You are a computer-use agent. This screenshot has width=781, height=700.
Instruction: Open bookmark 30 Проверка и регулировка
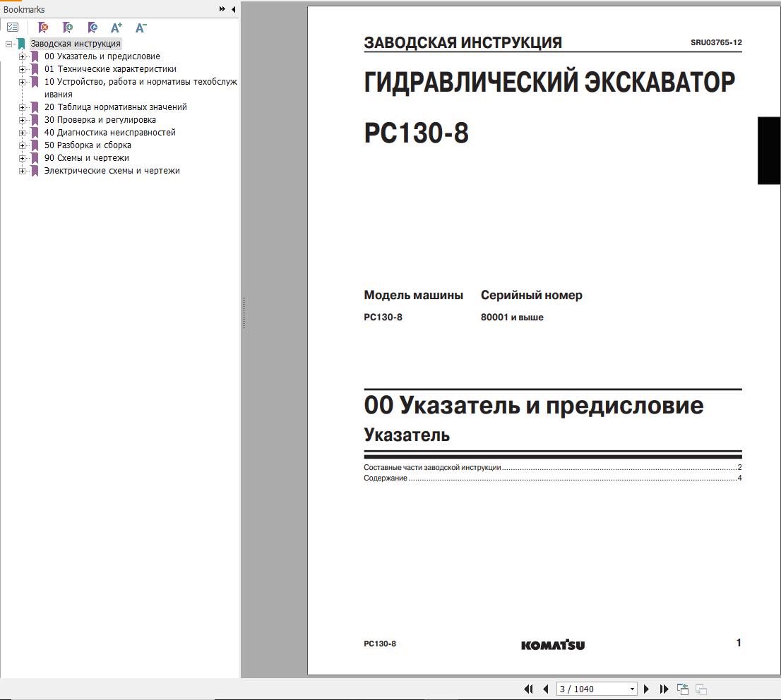(x=100, y=119)
